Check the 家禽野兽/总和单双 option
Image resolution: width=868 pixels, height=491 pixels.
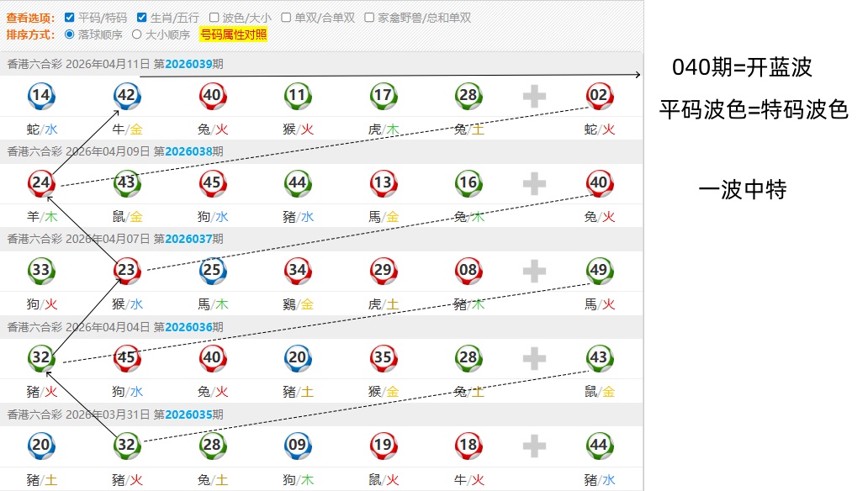(370, 18)
